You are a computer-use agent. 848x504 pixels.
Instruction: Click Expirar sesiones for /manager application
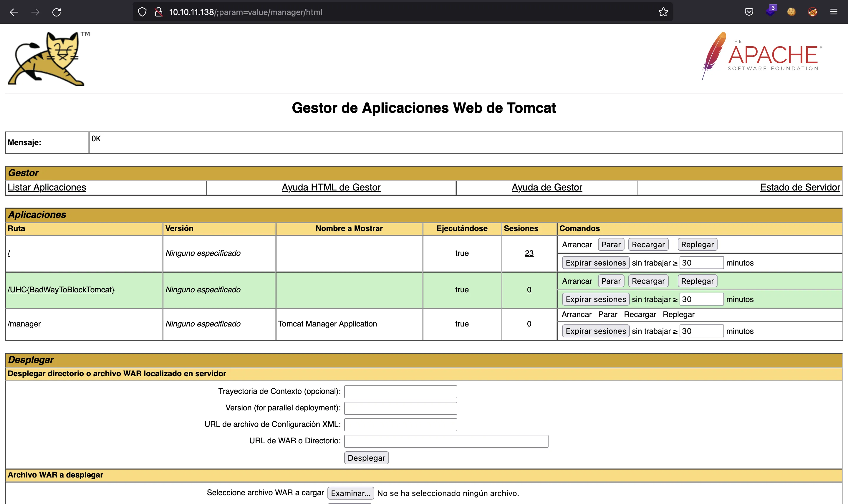click(596, 331)
